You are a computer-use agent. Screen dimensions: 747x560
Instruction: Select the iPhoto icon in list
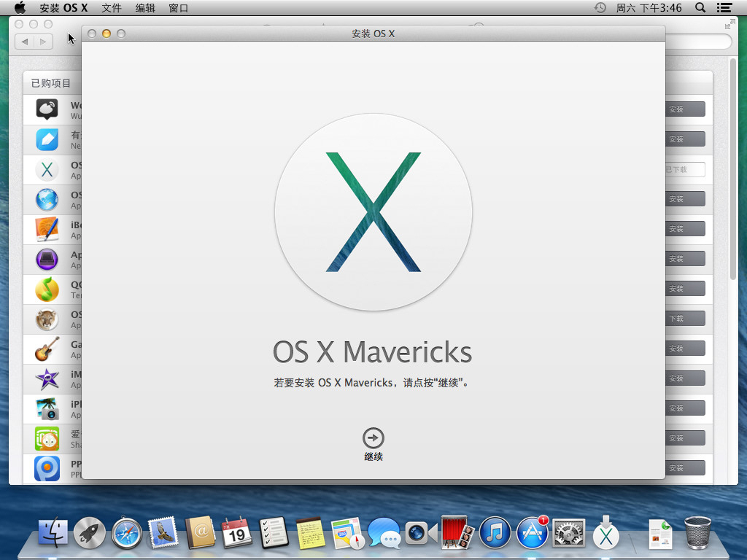tap(47, 408)
